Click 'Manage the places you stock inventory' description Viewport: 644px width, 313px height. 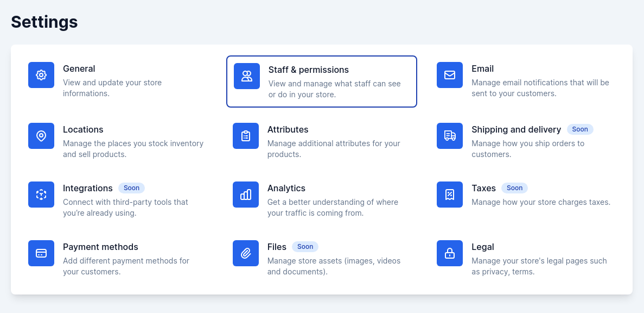click(x=133, y=149)
